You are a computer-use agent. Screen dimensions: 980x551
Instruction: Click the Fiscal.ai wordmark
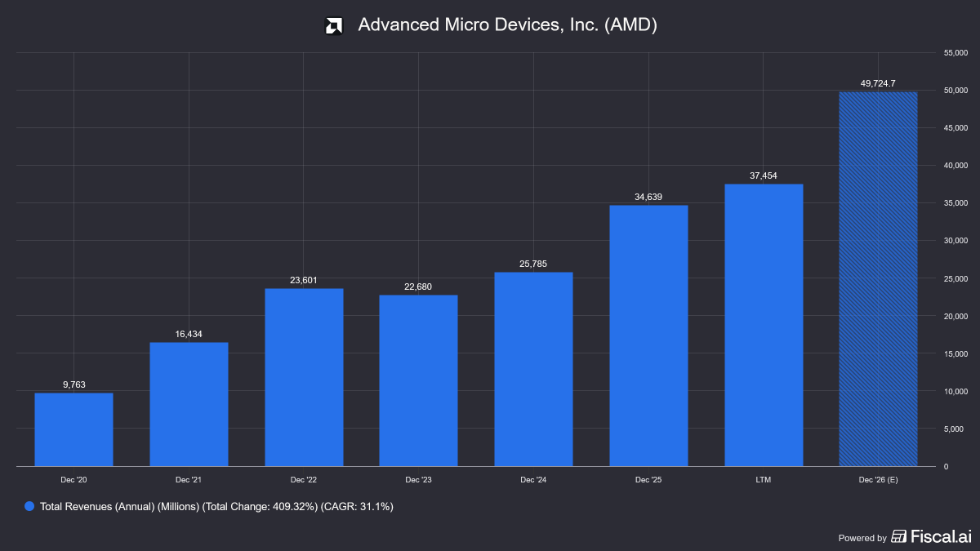(941, 536)
